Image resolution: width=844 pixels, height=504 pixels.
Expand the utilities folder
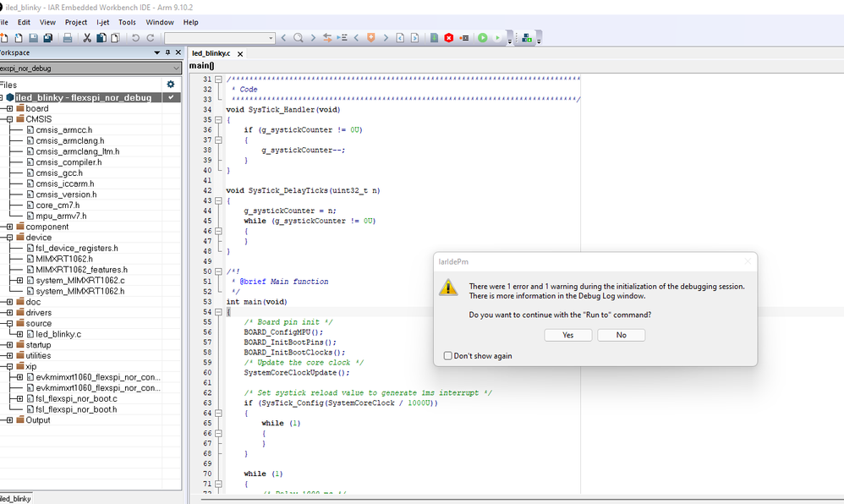coord(9,356)
